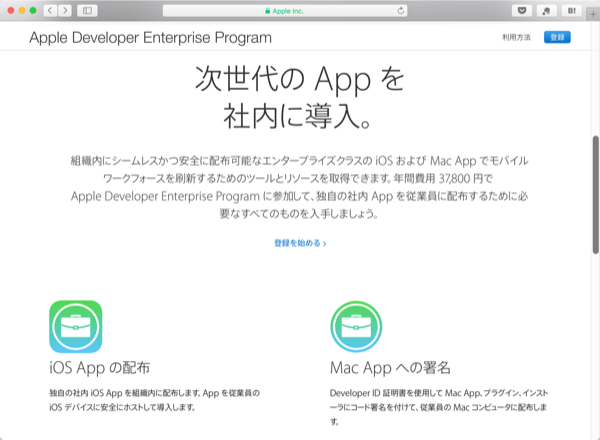600x440 pixels.
Task: Bookmark with the Hatena B! extension
Action: click(x=572, y=11)
